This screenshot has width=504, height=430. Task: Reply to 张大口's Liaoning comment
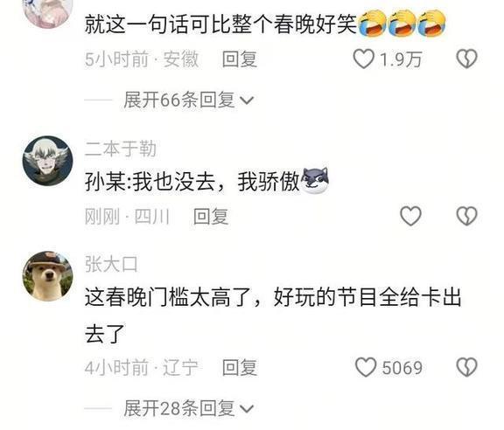coord(240,368)
